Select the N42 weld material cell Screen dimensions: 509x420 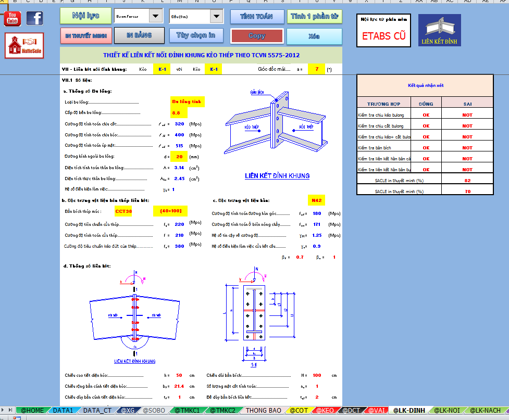[x=317, y=200]
